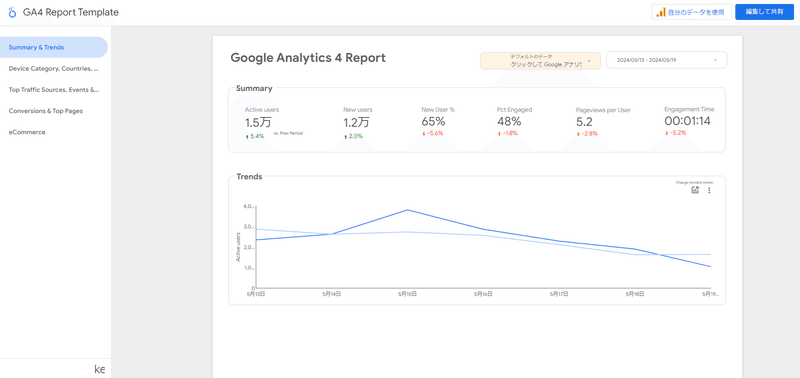800x378 pixels.
Task: Click the green up arrow under Active users
Action: (x=247, y=137)
